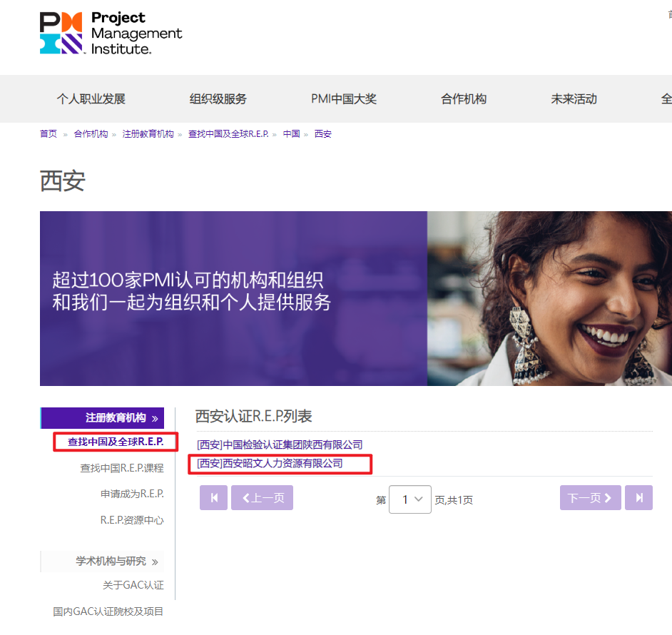Click the 西安认证R.E.P.列表 heading

point(254,416)
